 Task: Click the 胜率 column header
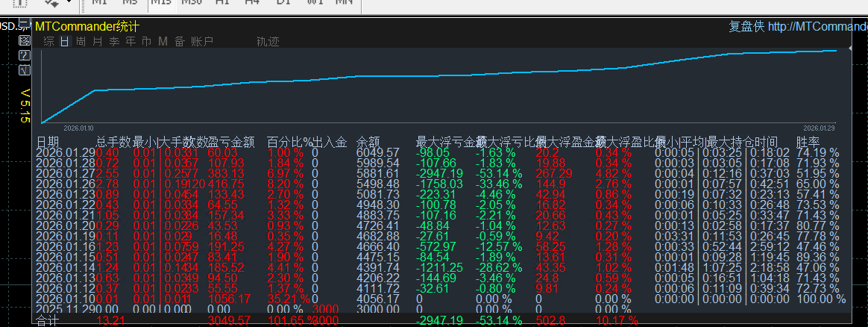click(x=808, y=143)
